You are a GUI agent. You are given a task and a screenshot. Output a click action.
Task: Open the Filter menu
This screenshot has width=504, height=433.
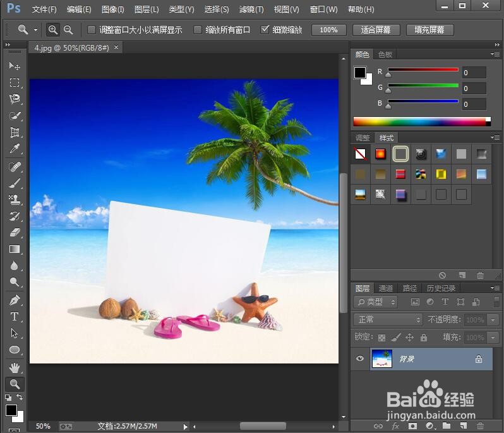(251, 9)
